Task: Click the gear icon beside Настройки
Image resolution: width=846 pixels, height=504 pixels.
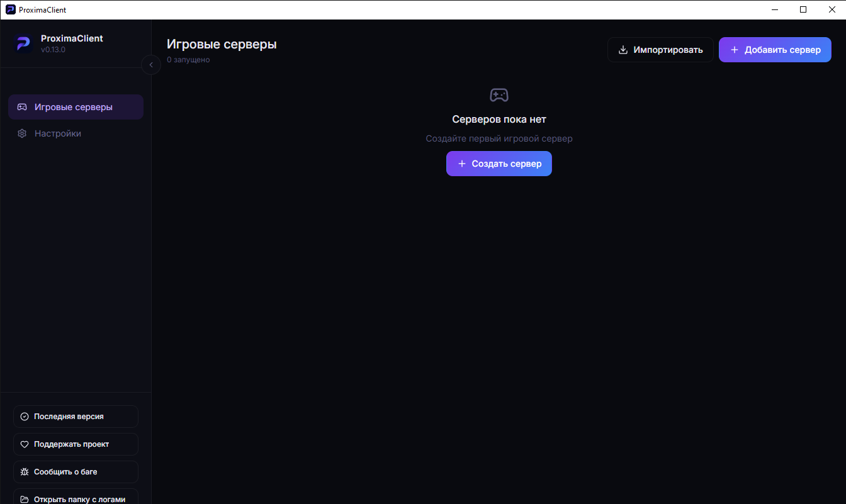Action: [x=22, y=133]
